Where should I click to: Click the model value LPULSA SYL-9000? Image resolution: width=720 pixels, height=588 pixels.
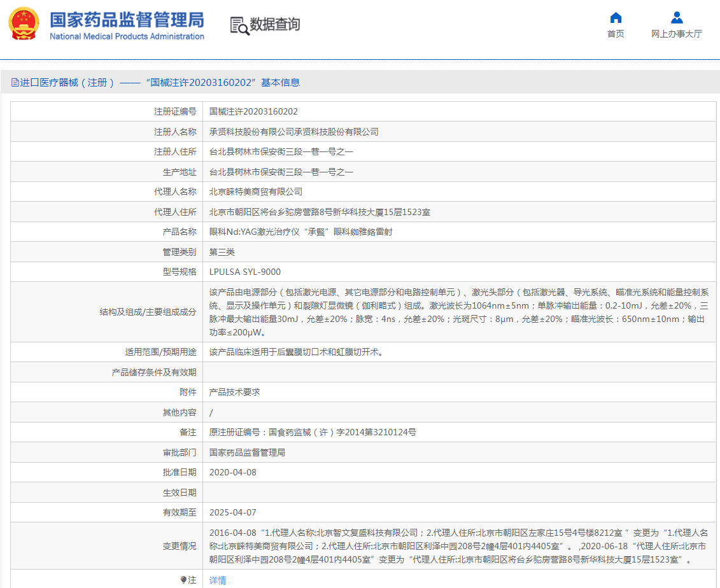point(245,272)
